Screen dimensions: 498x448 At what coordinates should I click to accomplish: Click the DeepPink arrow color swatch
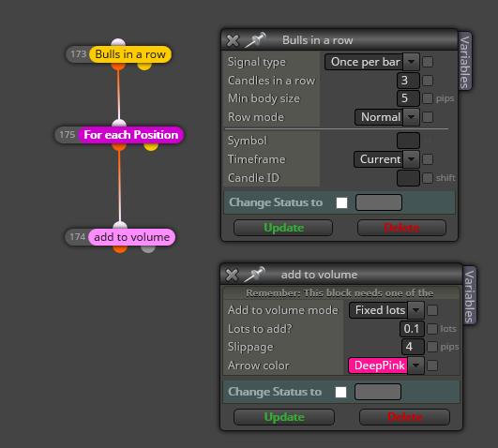[378, 366]
